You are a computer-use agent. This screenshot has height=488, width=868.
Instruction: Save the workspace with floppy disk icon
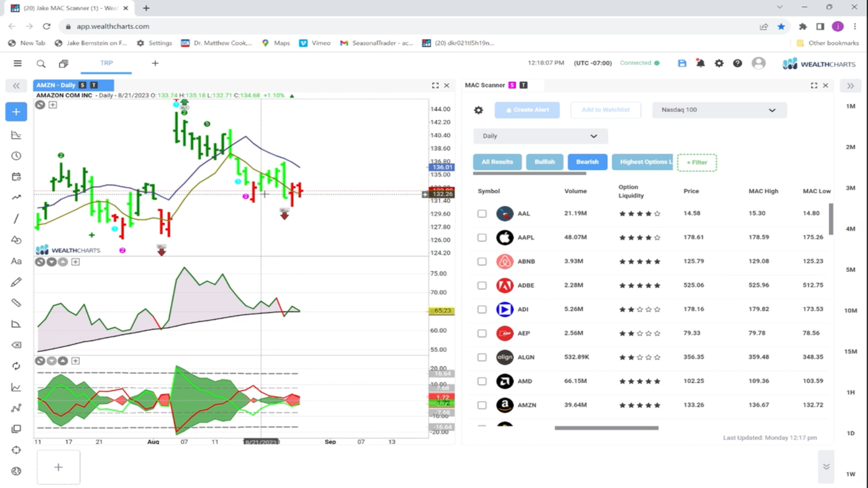tap(682, 63)
